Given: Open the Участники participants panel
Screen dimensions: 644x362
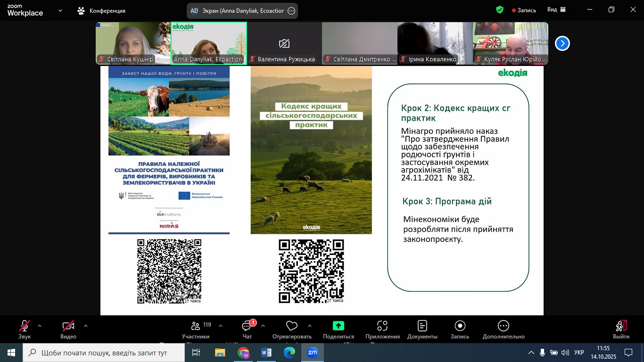Looking at the screenshot, I should click(x=196, y=329).
